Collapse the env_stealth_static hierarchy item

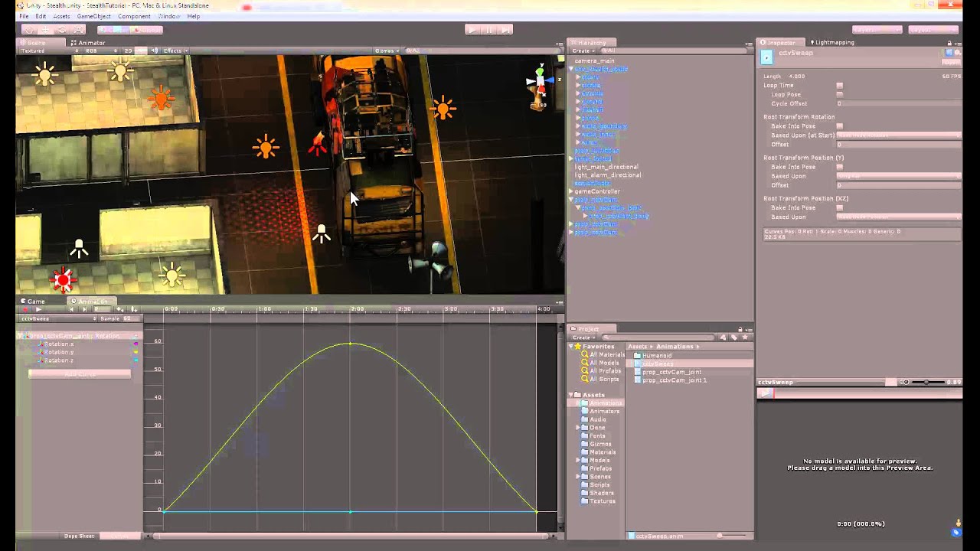point(571,69)
